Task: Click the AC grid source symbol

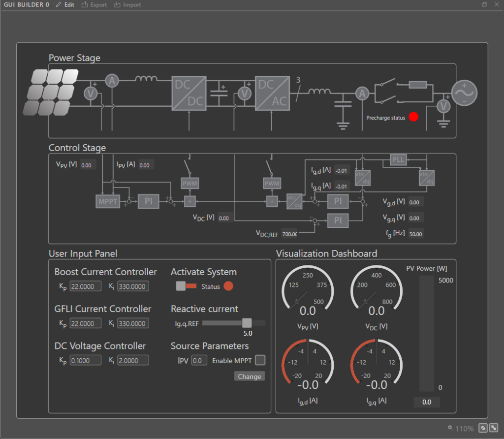Action: point(464,92)
